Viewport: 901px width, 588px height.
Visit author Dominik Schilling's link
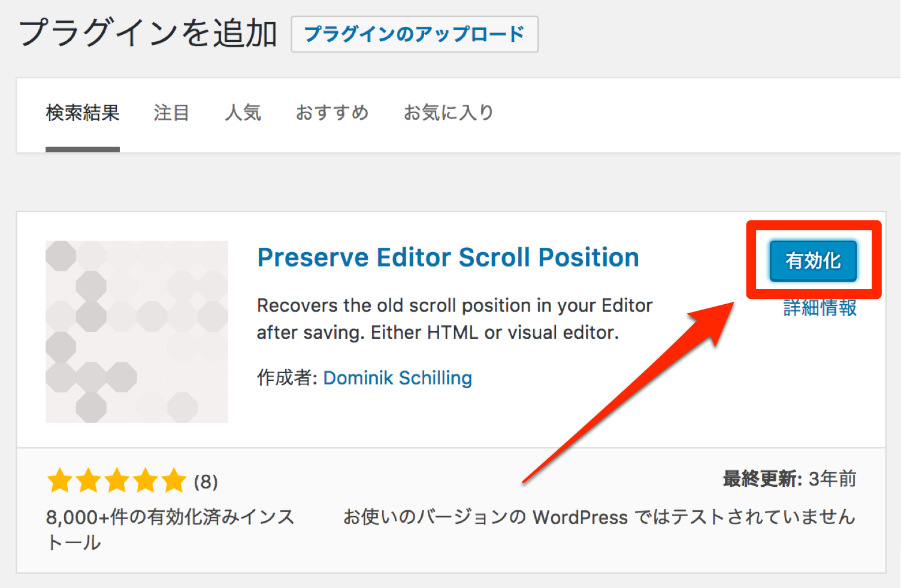(397, 378)
